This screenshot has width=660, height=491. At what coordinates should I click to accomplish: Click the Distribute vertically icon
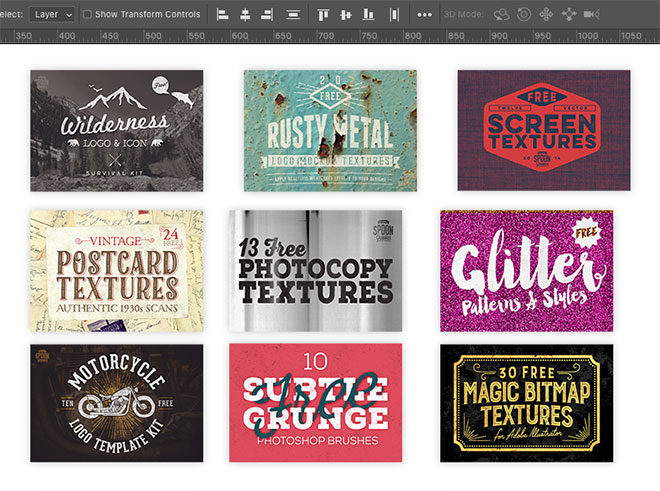[293, 14]
